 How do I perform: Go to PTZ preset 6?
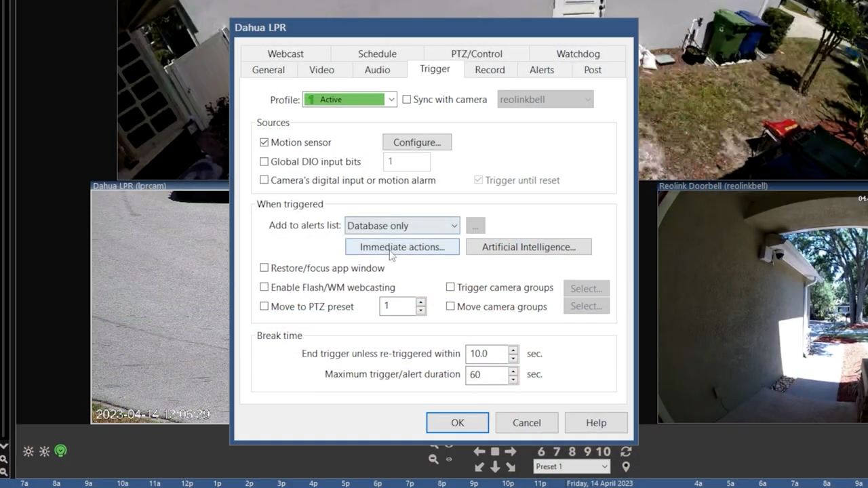pyautogui.click(x=541, y=451)
